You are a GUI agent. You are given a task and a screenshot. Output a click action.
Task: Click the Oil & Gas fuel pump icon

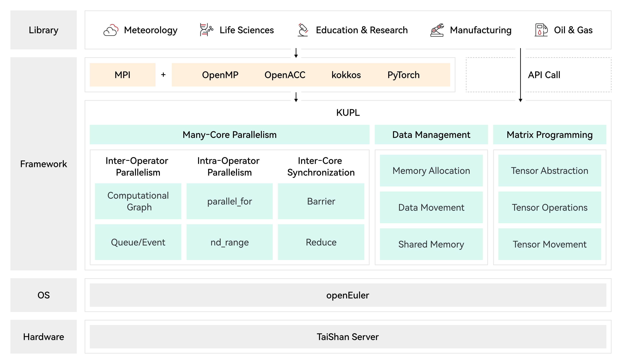click(541, 30)
